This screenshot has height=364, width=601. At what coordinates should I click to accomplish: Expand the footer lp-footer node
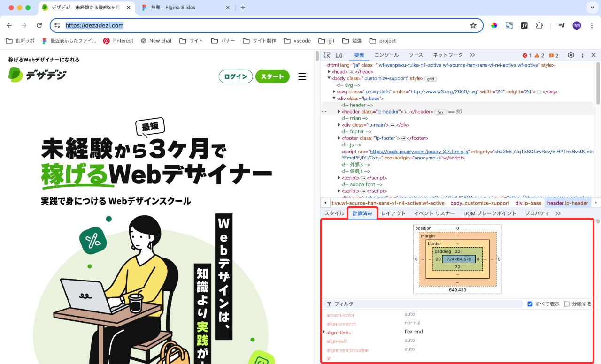click(x=339, y=138)
